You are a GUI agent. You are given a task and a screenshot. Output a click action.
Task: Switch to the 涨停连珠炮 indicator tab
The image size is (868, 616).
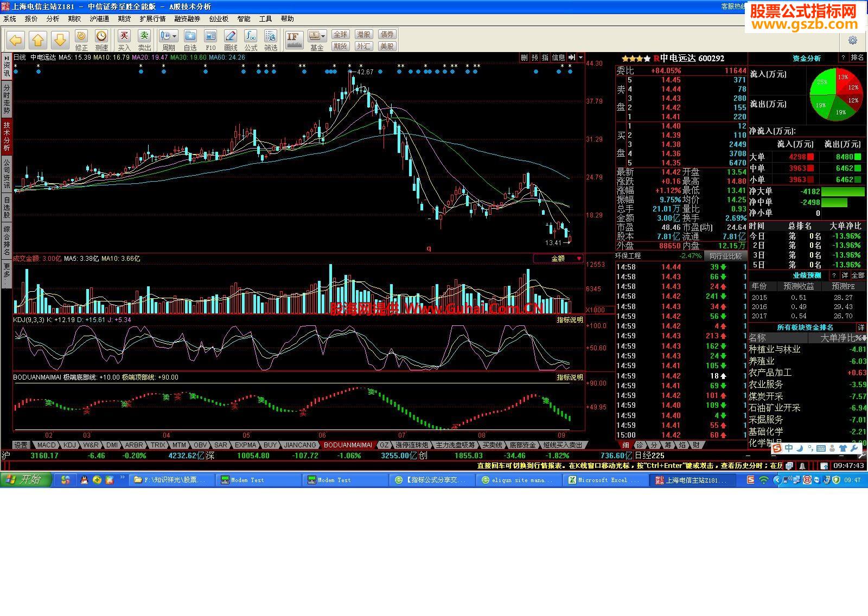(412, 445)
